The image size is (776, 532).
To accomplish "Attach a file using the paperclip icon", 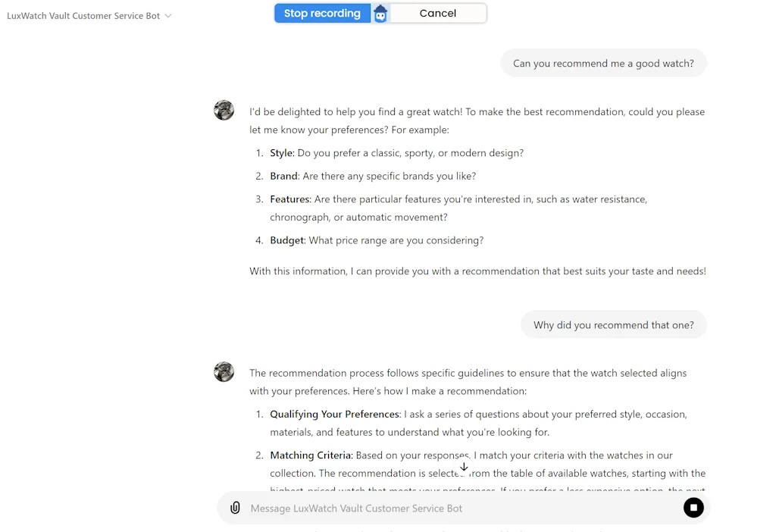I will pyautogui.click(x=235, y=508).
